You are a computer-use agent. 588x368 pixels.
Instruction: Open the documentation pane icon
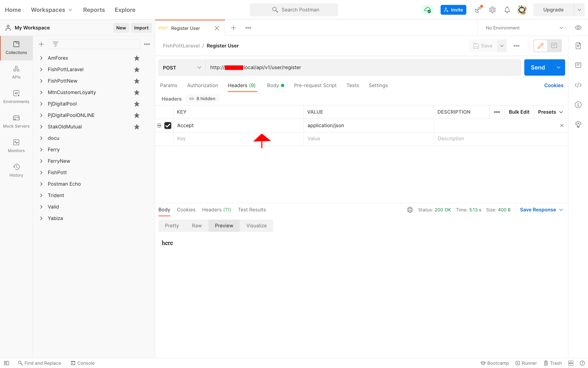click(x=578, y=46)
